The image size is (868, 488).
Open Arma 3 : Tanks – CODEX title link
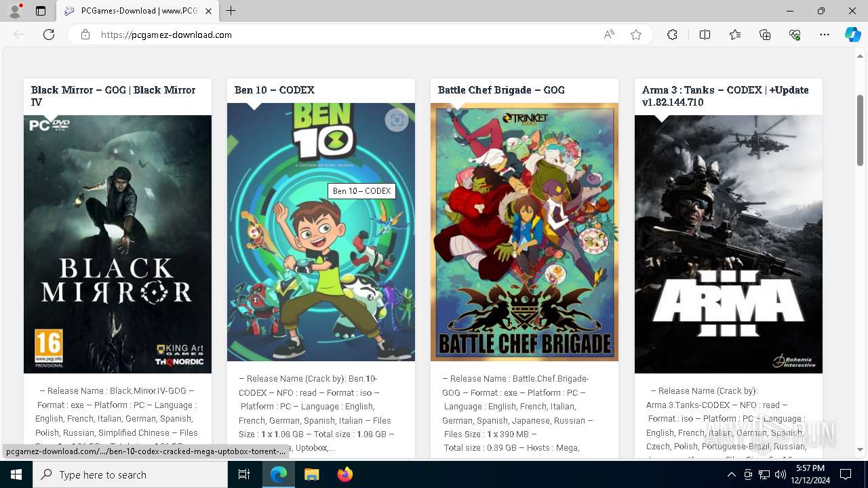pyautogui.click(x=726, y=96)
